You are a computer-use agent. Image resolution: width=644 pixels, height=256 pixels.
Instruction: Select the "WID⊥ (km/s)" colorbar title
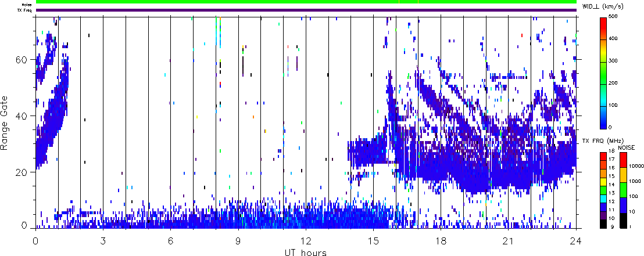[603, 6]
